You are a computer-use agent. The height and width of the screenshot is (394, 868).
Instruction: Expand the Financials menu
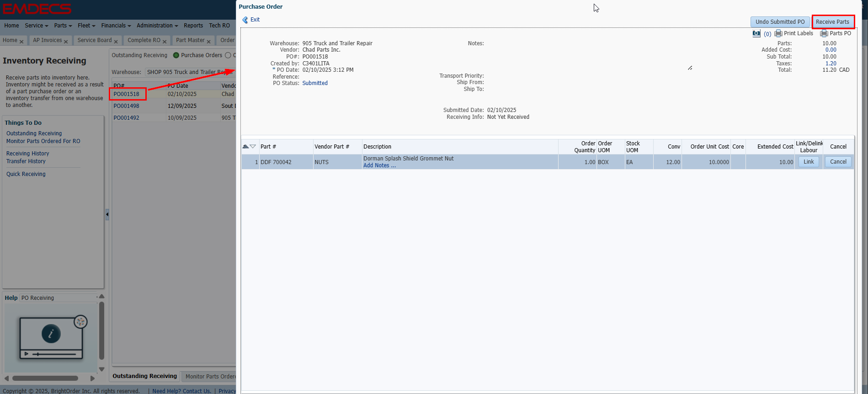[x=116, y=26]
